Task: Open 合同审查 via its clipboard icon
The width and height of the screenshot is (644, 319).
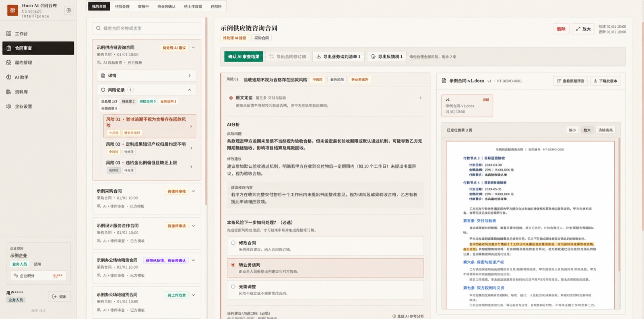Action: point(9,48)
